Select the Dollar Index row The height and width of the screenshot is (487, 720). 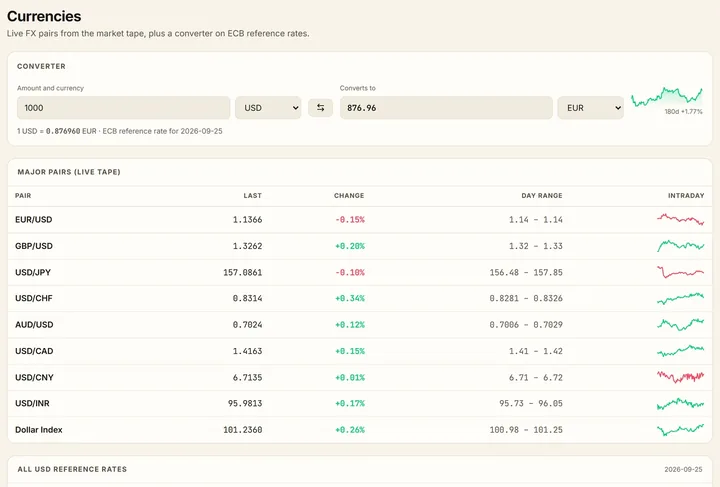360,430
